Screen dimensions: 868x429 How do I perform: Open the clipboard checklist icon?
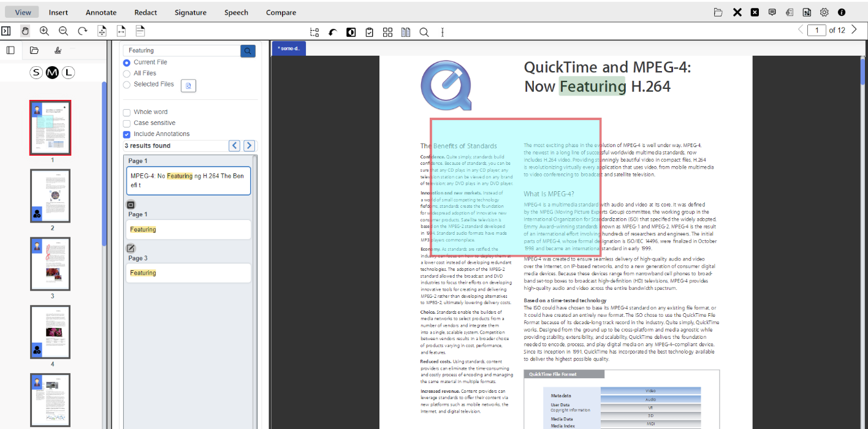(x=369, y=32)
